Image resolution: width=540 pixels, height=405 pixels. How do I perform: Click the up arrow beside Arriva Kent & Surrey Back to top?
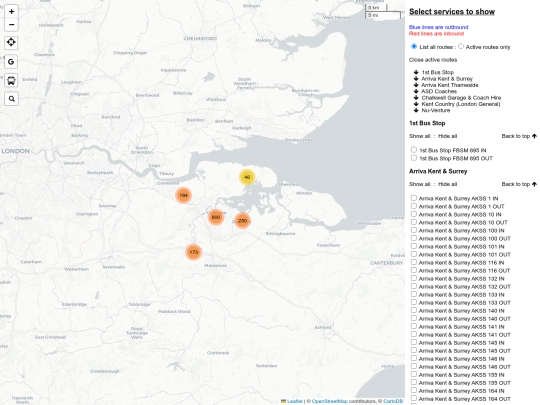[x=534, y=184]
